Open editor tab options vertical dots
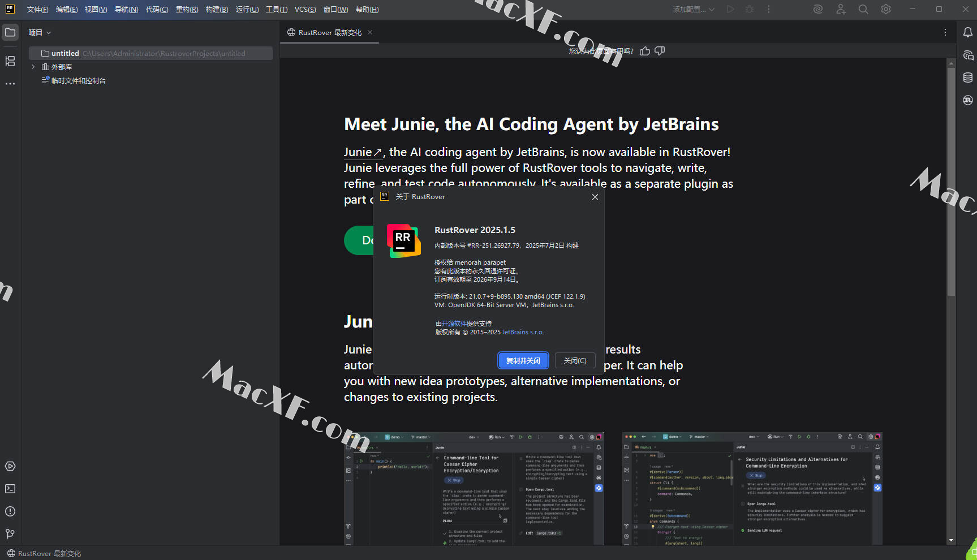 945,32
